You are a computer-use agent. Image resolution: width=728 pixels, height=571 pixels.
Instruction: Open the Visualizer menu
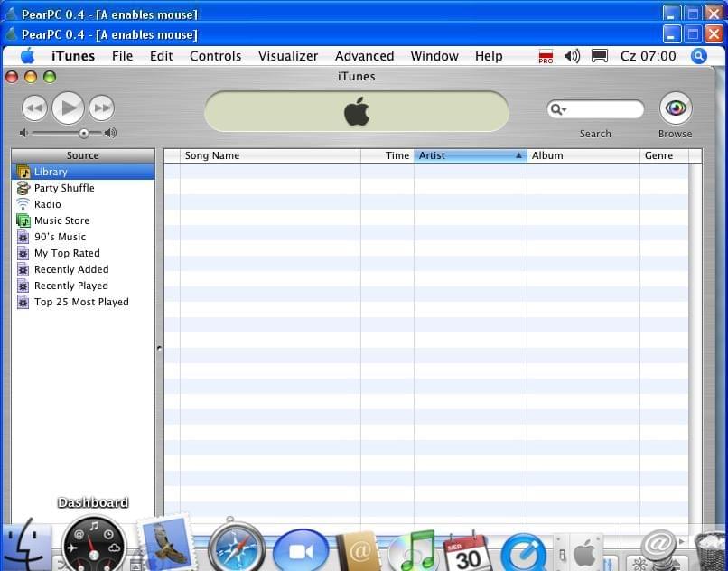[288, 56]
